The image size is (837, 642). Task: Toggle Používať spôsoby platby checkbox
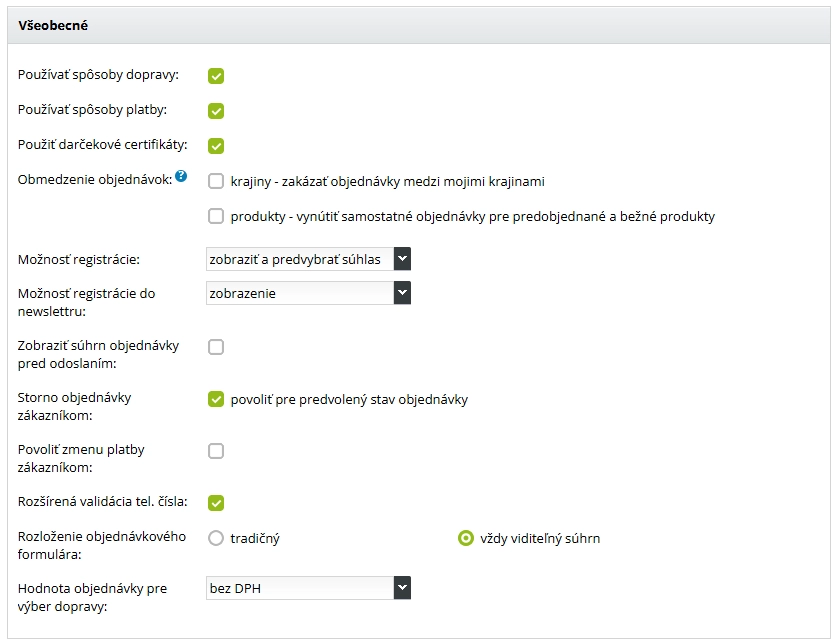pyautogui.click(x=216, y=111)
